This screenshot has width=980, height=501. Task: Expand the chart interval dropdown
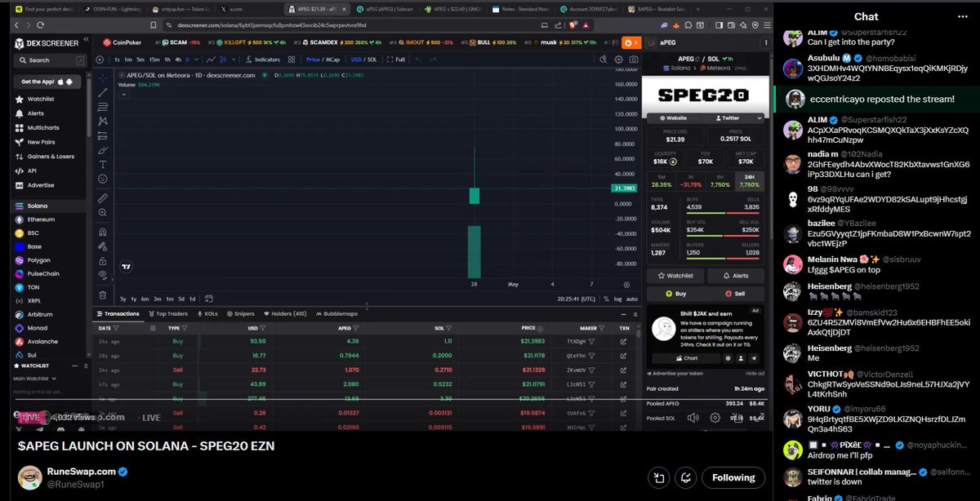click(x=195, y=60)
